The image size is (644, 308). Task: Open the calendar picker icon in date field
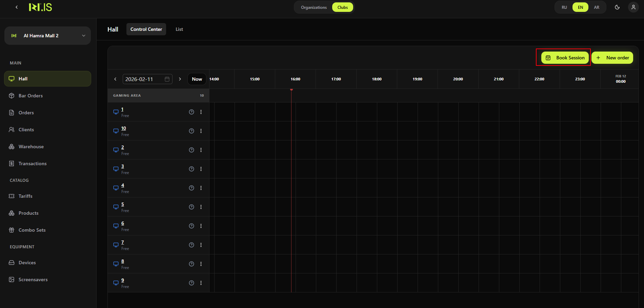pos(167,79)
